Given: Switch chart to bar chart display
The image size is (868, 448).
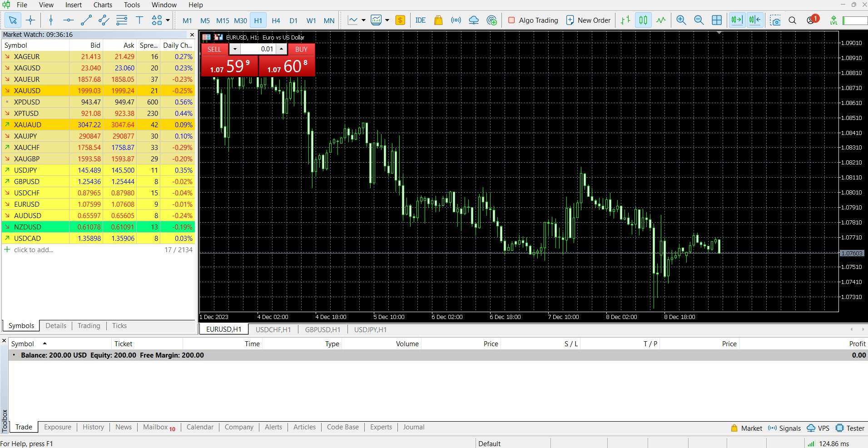Looking at the screenshot, I should tap(625, 20).
